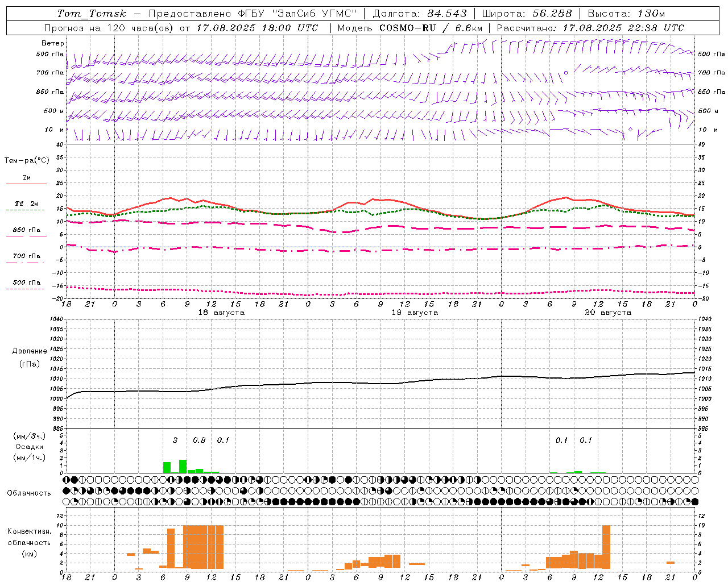This screenshot has height=582, width=728.
Task: Click the Широта: 56.288 value
Action: (x=527, y=14)
